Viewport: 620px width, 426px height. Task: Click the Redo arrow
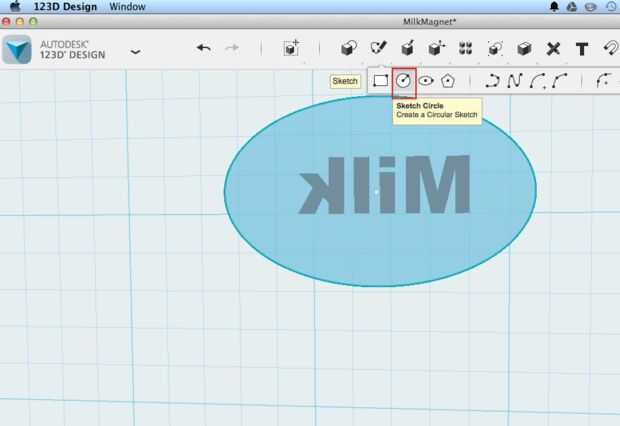click(232, 48)
